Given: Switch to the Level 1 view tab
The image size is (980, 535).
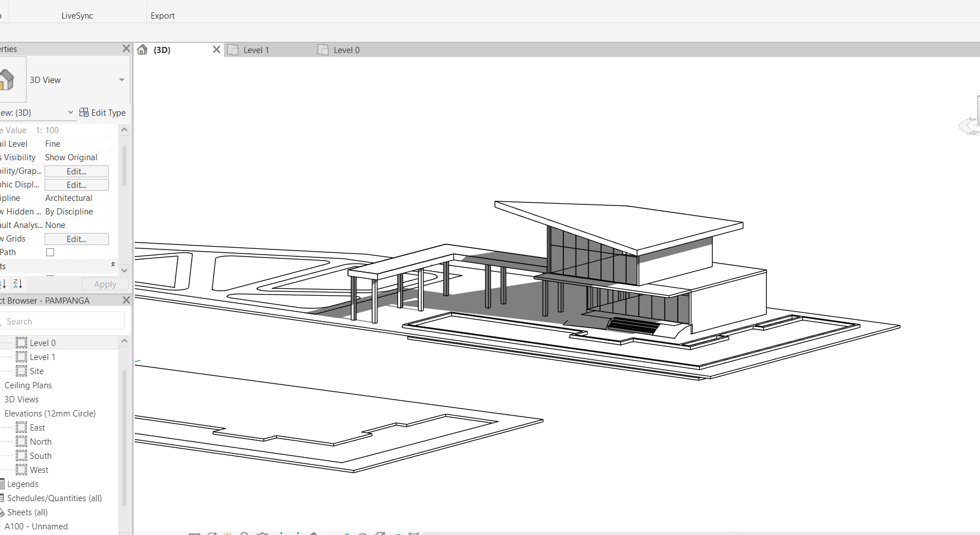Looking at the screenshot, I should [256, 50].
